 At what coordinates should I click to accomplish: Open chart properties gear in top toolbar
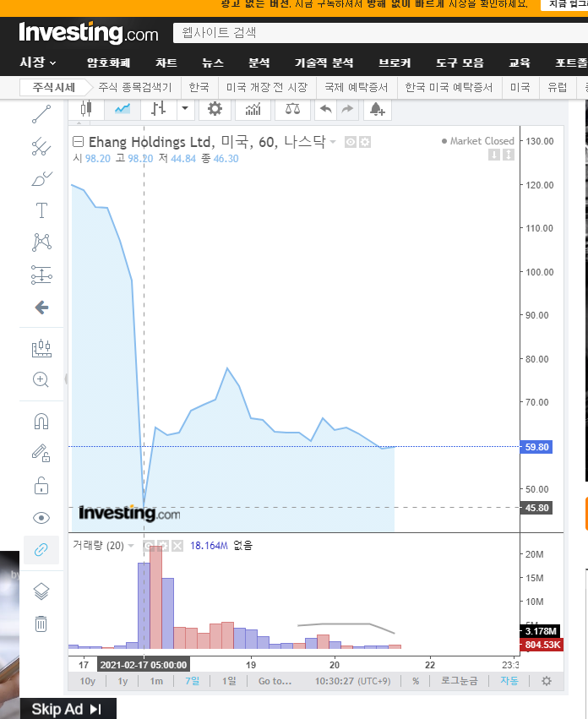pyautogui.click(x=215, y=109)
